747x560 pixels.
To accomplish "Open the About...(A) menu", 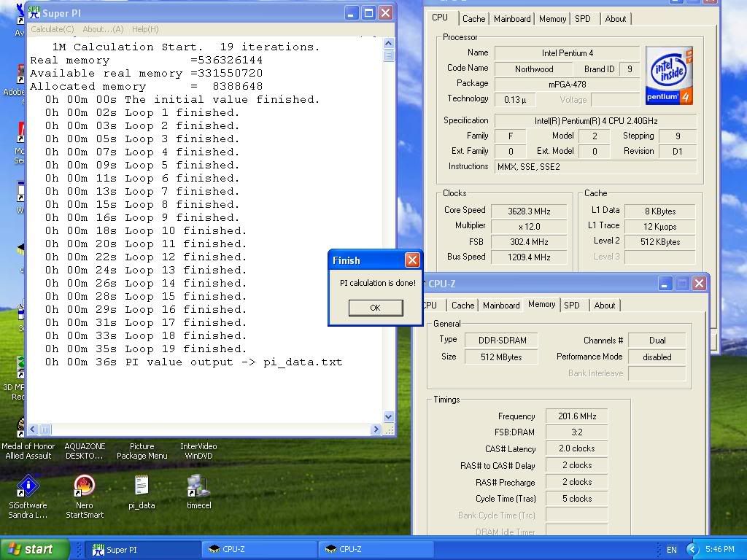I will pos(103,29).
